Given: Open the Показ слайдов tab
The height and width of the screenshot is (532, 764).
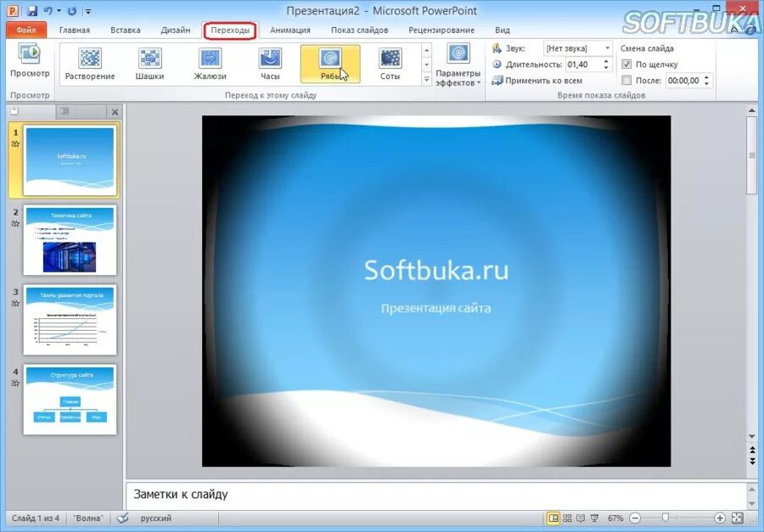Looking at the screenshot, I should pos(360,31).
